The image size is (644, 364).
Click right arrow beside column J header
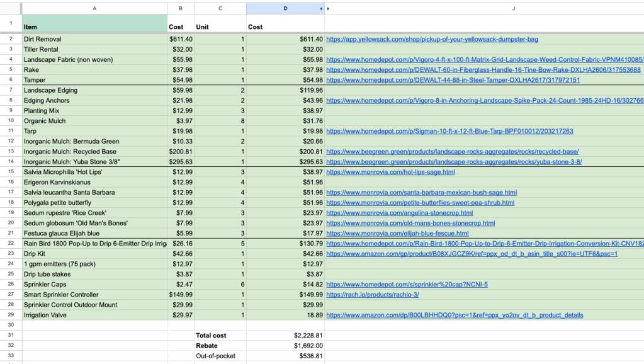pyautogui.click(x=328, y=9)
